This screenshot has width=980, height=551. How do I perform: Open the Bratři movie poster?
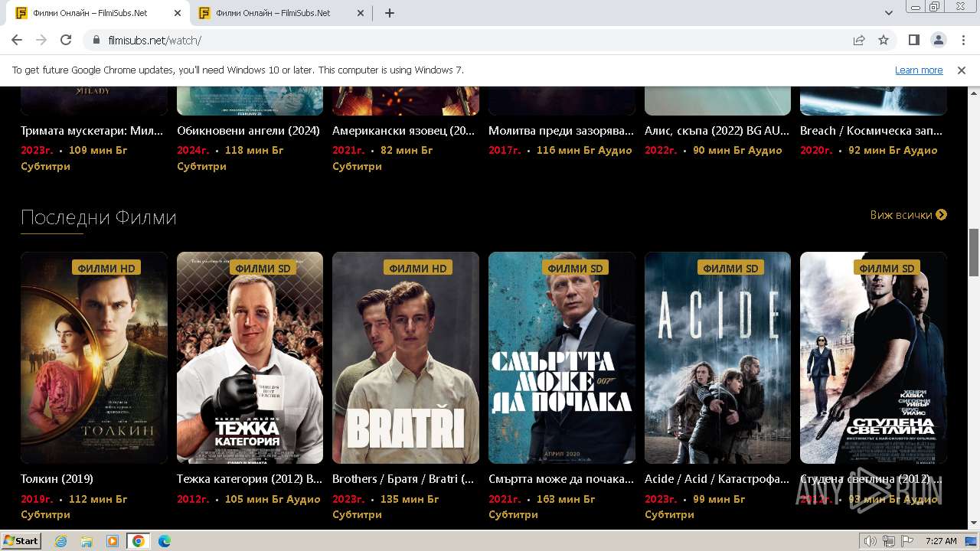click(406, 357)
